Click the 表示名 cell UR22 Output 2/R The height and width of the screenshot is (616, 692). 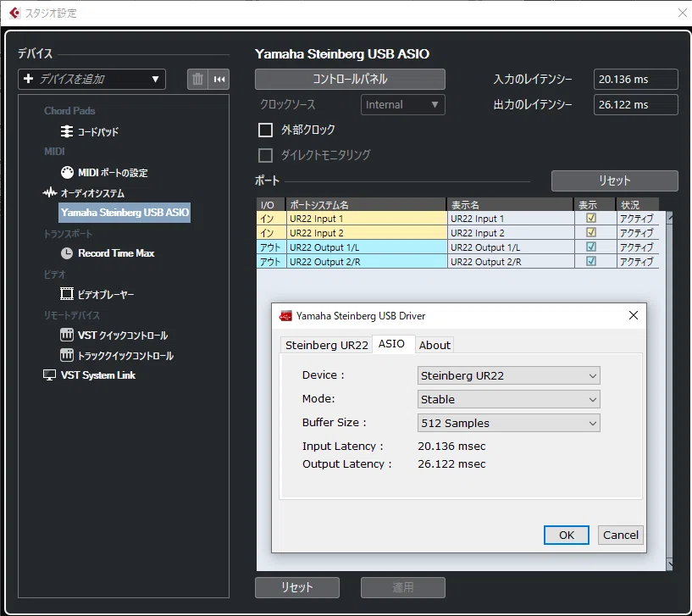coord(511,262)
